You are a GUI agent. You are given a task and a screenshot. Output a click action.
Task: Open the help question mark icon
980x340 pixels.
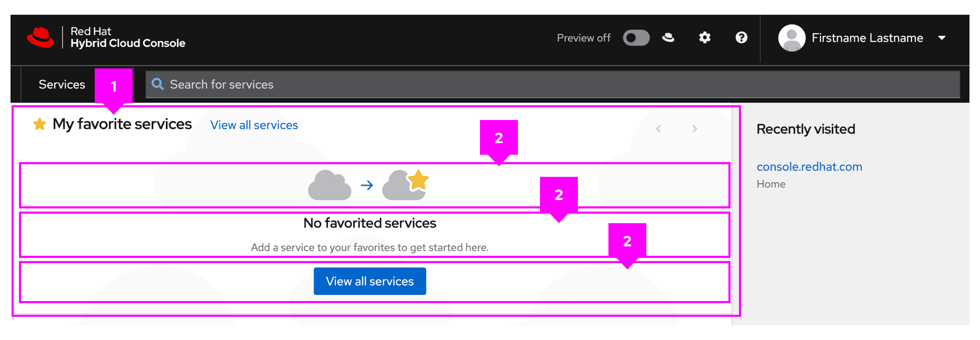click(742, 37)
